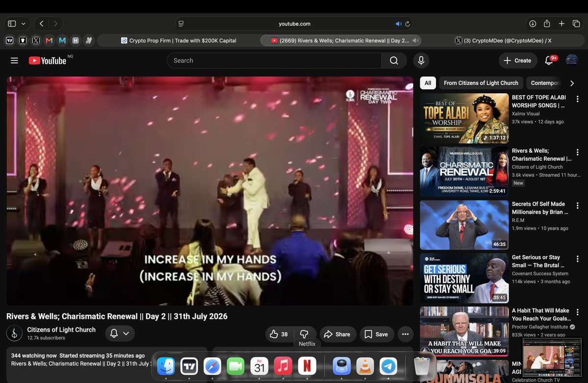Image resolution: width=588 pixels, height=383 pixels.
Task: Open VLC from the Dock
Action: click(365, 366)
